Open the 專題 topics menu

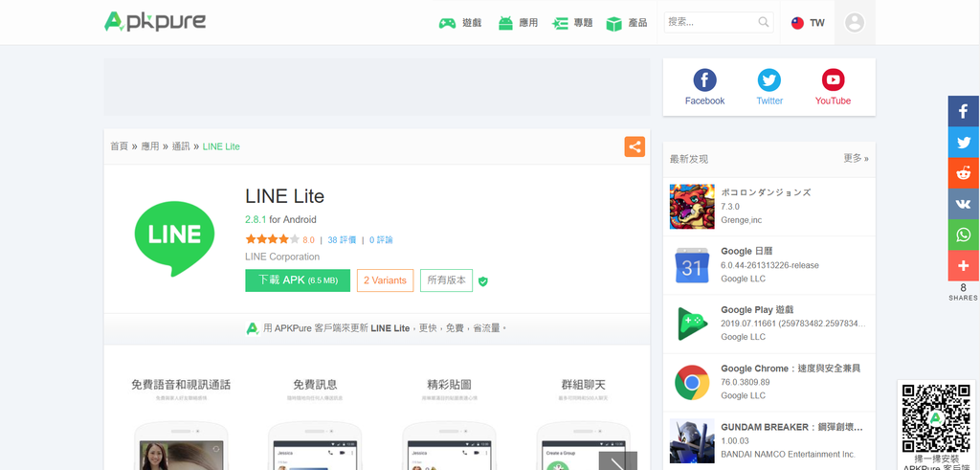[x=572, y=23]
